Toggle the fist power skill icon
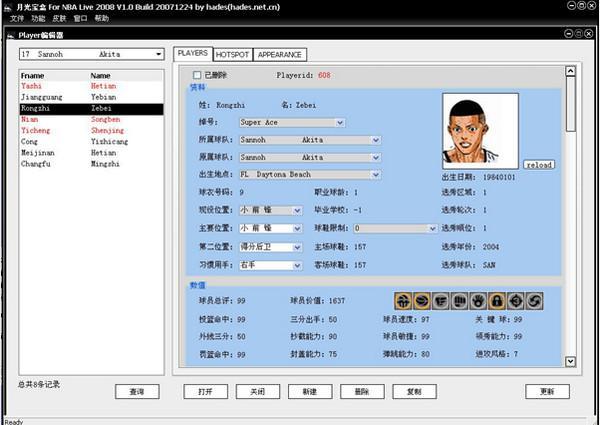 (459, 301)
